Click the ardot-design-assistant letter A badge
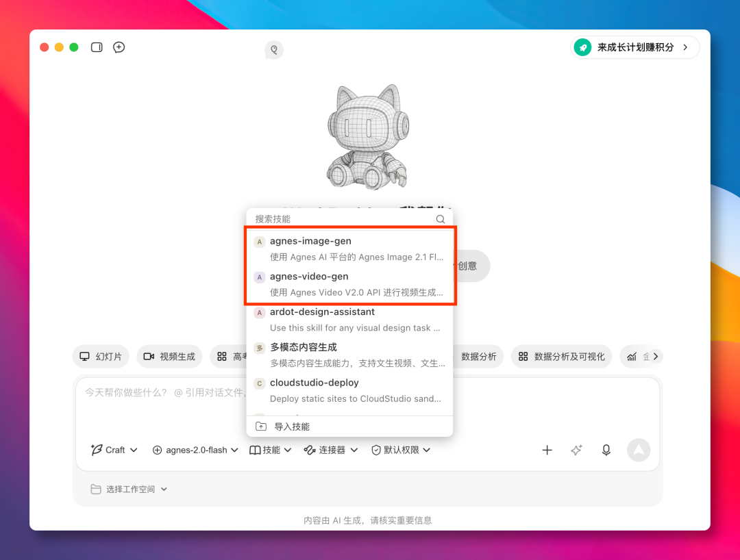Viewport: 740px width, 560px height. tap(259, 313)
